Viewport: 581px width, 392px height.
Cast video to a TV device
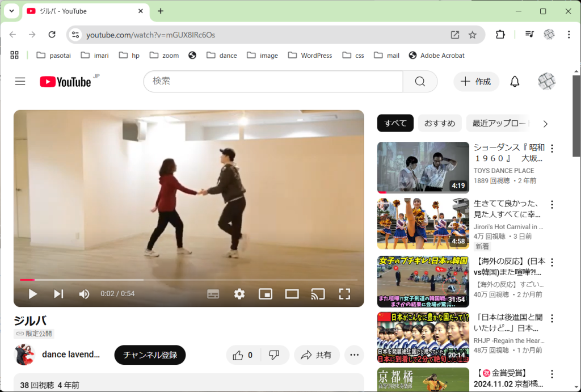click(x=318, y=294)
